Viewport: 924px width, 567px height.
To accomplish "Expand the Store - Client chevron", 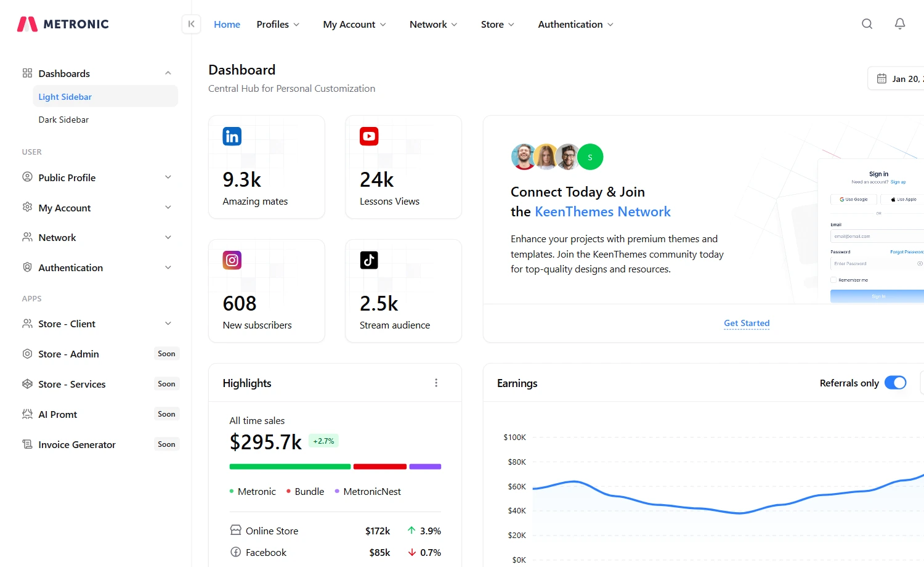I will pos(168,324).
